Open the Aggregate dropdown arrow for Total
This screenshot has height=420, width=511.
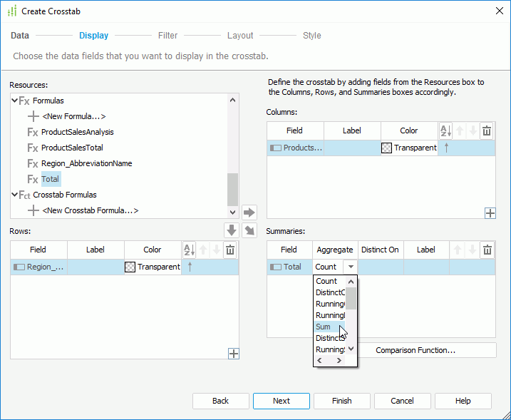[351, 267]
